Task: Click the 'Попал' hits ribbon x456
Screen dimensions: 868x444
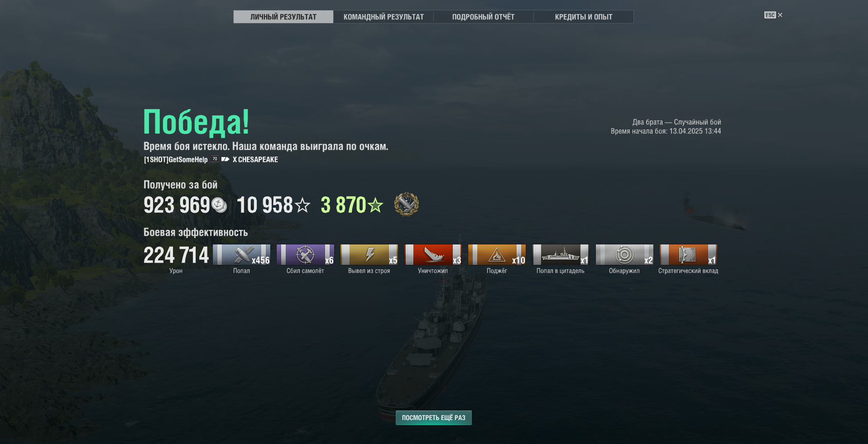Action: click(241, 254)
